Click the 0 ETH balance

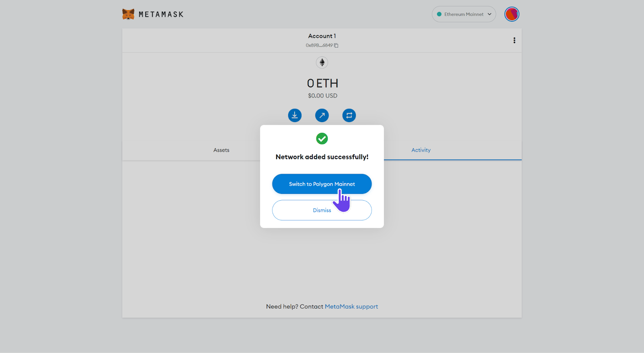point(322,83)
